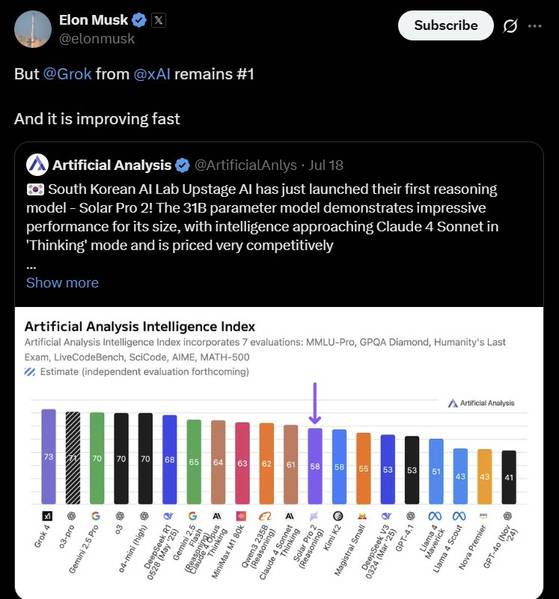Open the @Grok mention link
The width and height of the screenshot is (559, 599).
[67, 74]
